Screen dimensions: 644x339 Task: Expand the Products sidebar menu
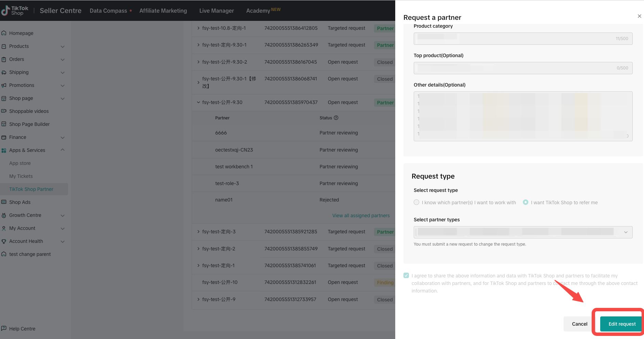[x=63, y=47]
